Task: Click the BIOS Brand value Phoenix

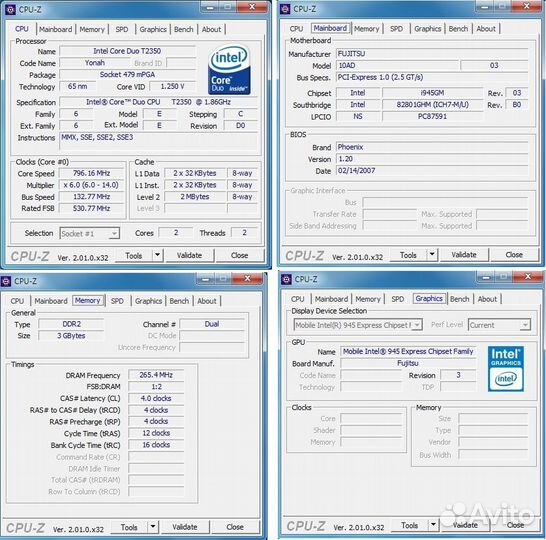Action: point(432,147)
